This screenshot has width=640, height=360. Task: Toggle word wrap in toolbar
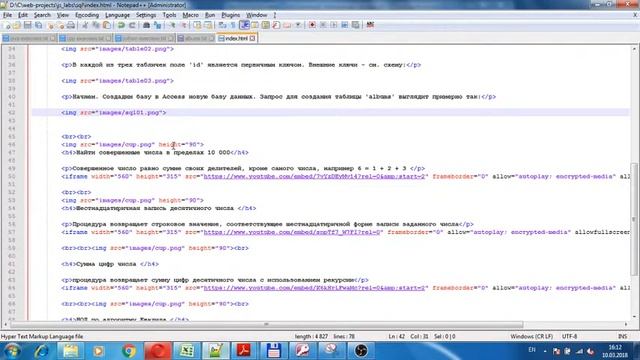point(222,25)
